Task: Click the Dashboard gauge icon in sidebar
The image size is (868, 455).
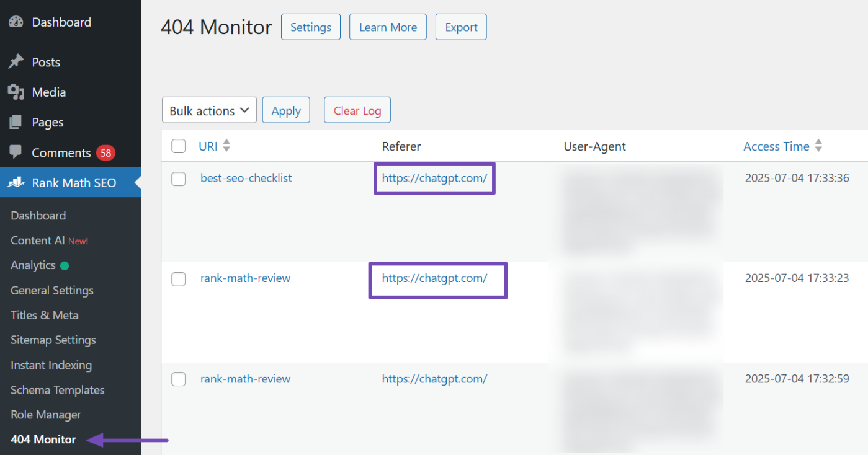Action: (16, 22)
